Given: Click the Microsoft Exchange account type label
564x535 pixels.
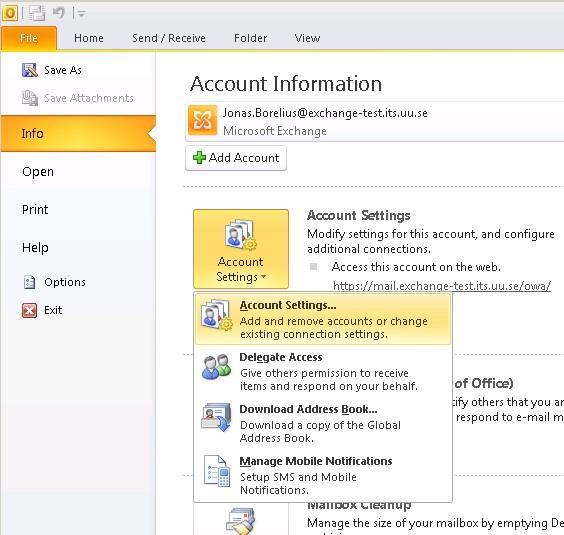Looking at the screenshot, I should pyautogui.click(x=275, y=131).
